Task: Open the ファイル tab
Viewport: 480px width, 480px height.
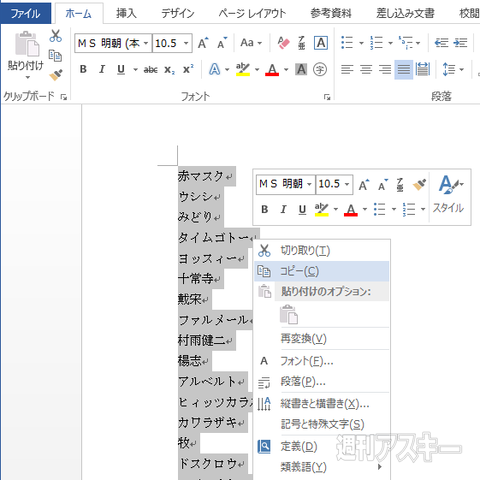Action: pyautogui.click(x=25, y=13)
